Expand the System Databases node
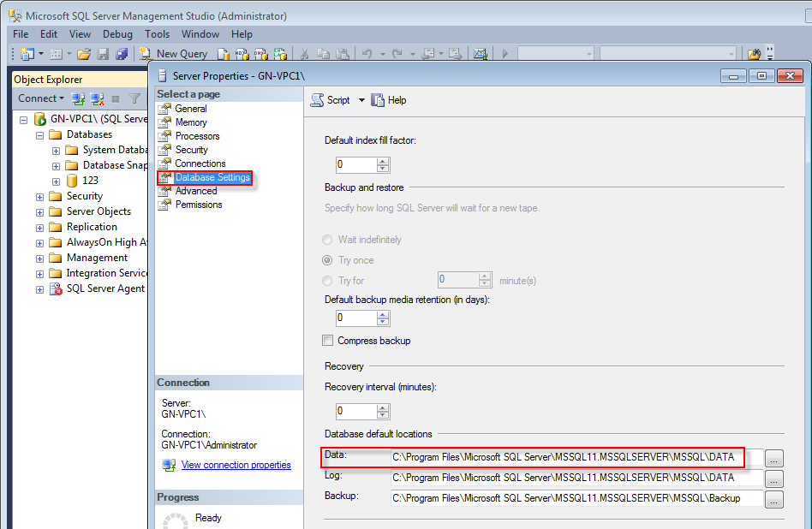Screen dimensions: 812x529 coord(56,152)
